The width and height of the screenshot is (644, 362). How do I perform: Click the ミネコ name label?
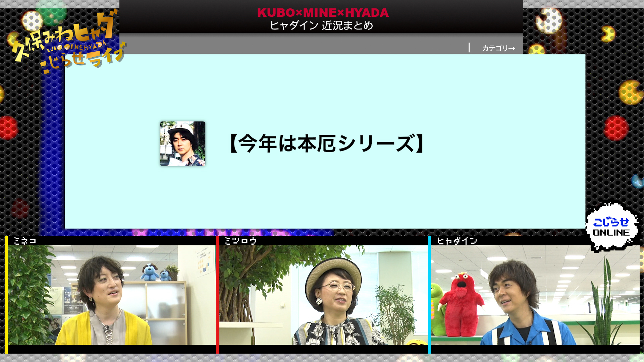pyautogui.click(x=25, y=241)
